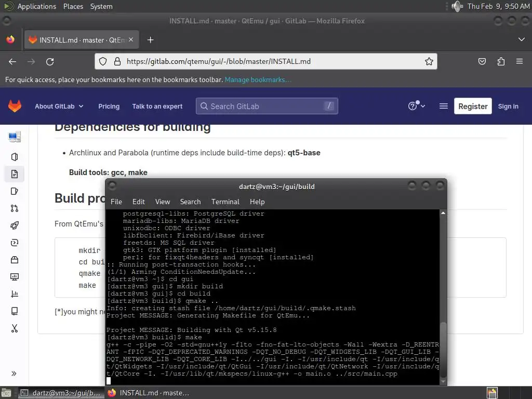List all tabs dropdown arrow
This screenshot has width=532, height=399.
pyautogui.click(x=522, y=39)
